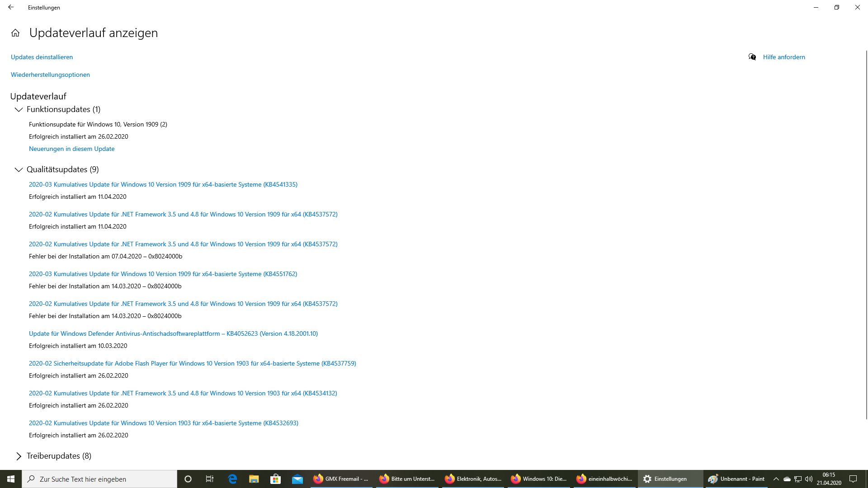Collapse the Funktionsupdates section
Screen dimensions: 868x488
point(19,110)
